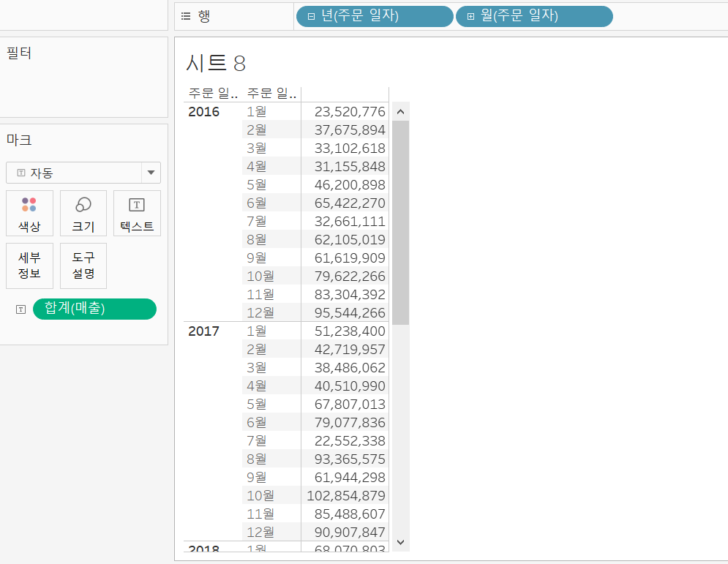The height and width of the screenshot is (564, 728).
Task: Select the value 79,077,836
Action: (350, 423)
